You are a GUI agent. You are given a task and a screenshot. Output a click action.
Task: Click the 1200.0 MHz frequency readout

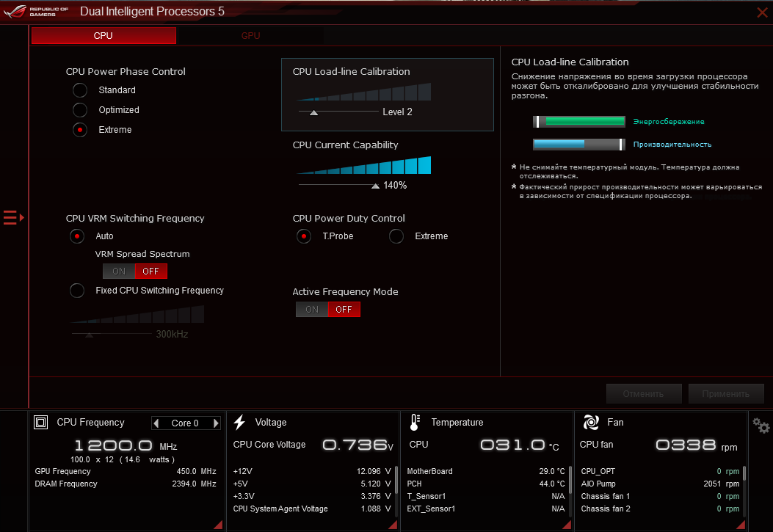pyautogui.click(x=126, y=446)
